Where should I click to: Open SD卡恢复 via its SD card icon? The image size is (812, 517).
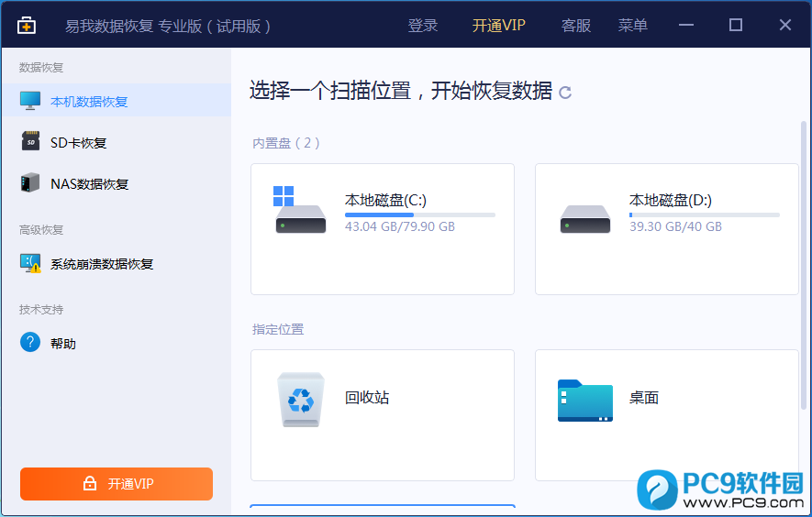pyautogui.click(x=30, y=141)
